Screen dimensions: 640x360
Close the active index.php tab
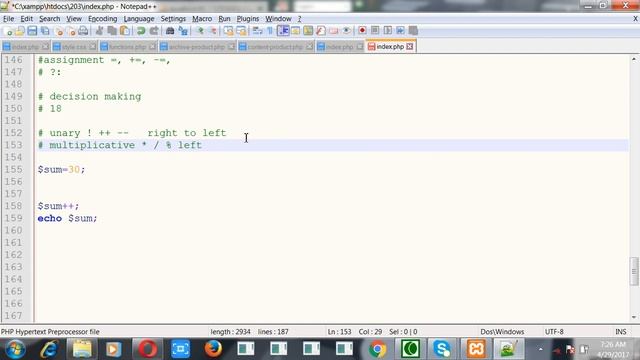[410, 47]
